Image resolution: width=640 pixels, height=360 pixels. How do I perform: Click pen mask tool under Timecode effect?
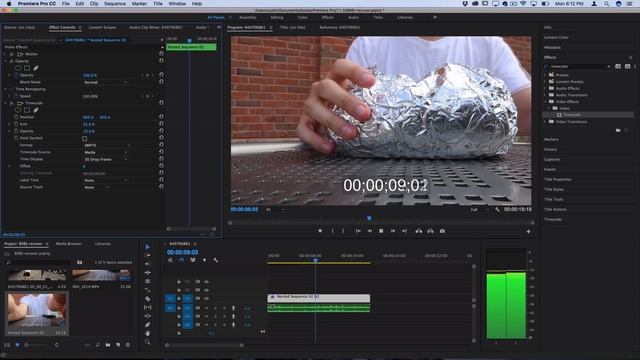[x=36, y=110]
